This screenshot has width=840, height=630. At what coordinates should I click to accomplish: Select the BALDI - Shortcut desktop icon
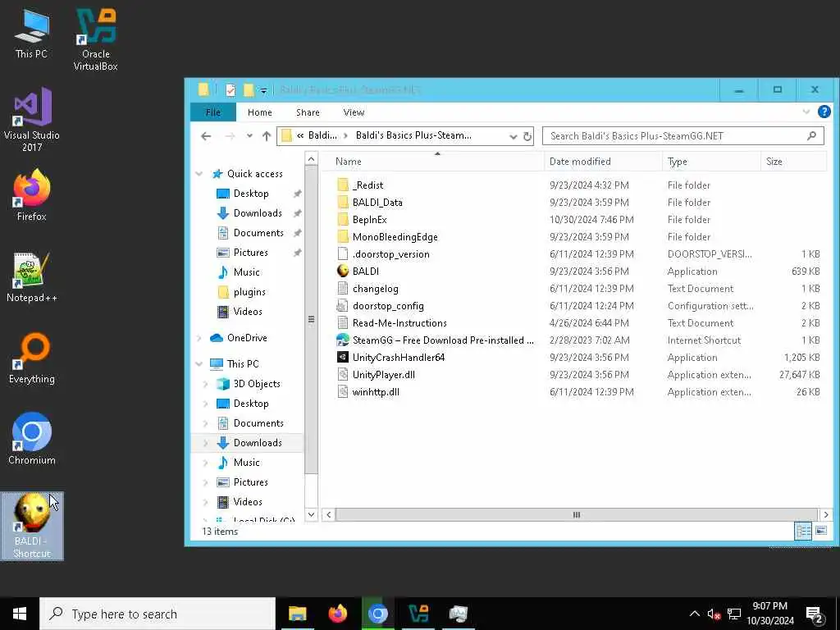click(x=32, y=526)
